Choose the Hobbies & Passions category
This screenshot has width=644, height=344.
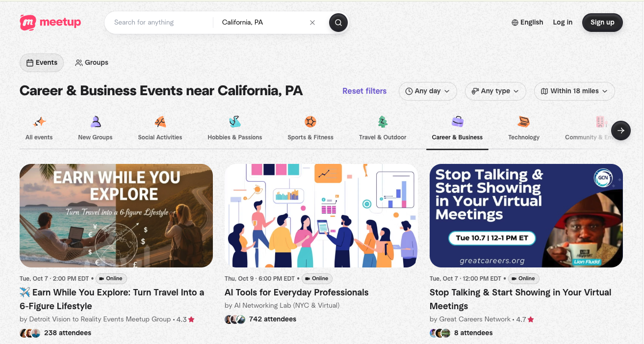pos(235,121)
